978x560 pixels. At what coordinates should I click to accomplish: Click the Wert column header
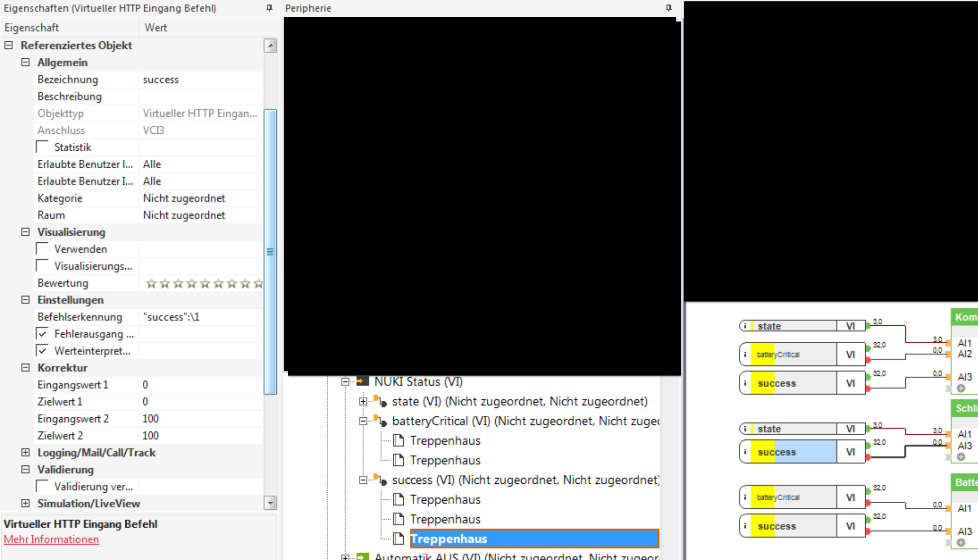pos(156,27)
